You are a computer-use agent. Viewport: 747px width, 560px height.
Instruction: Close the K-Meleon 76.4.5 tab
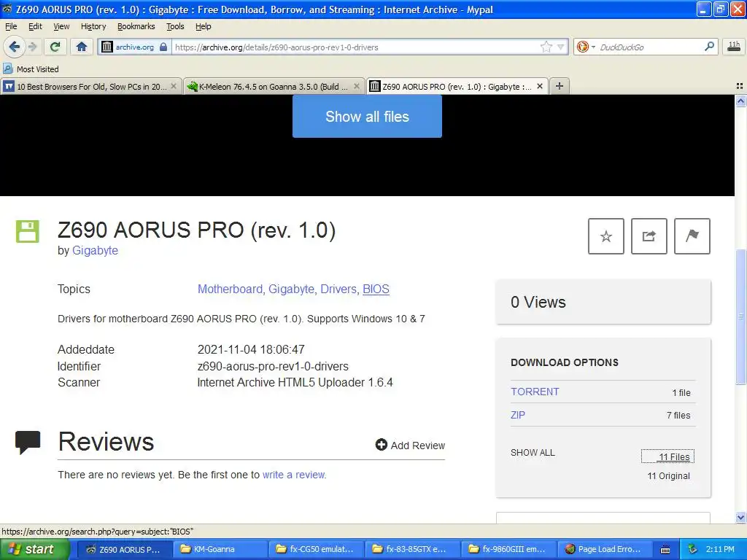356,86
